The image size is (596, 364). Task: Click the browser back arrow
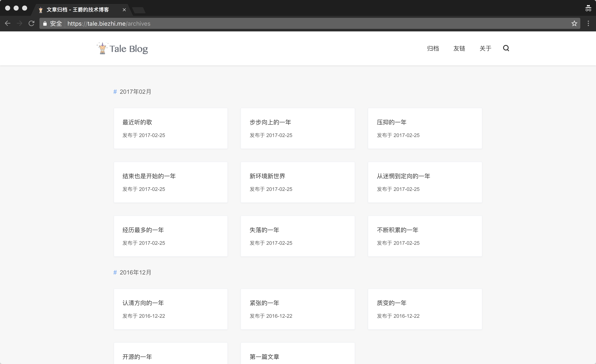tap(8, 24)
